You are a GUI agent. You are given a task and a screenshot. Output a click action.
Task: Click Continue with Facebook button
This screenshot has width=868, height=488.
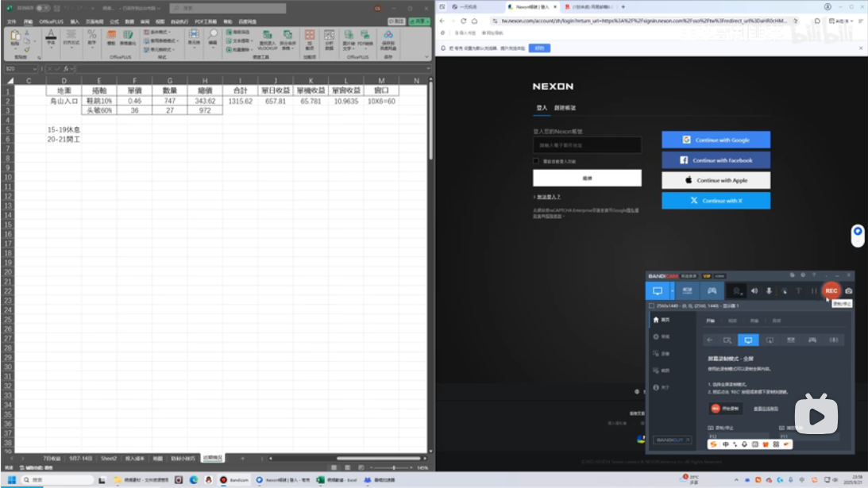(716, 160)
